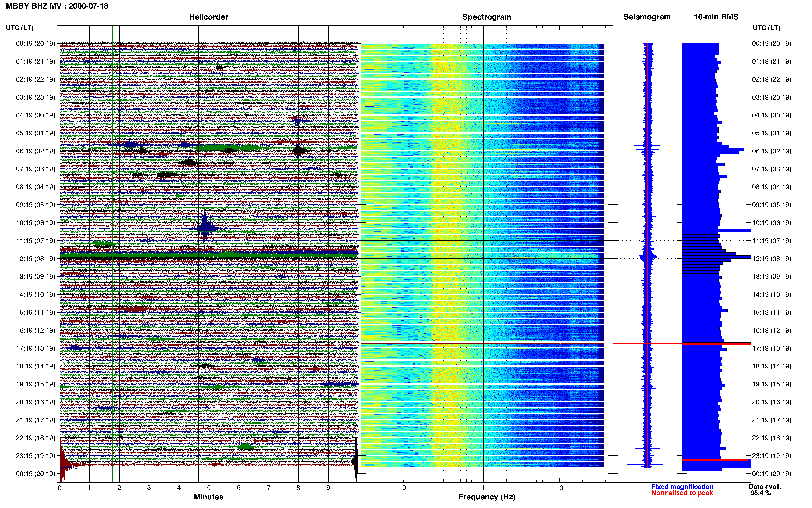Click the 'Data avail.' label
This screenshot has width=812, height=508.
point(765,486)
